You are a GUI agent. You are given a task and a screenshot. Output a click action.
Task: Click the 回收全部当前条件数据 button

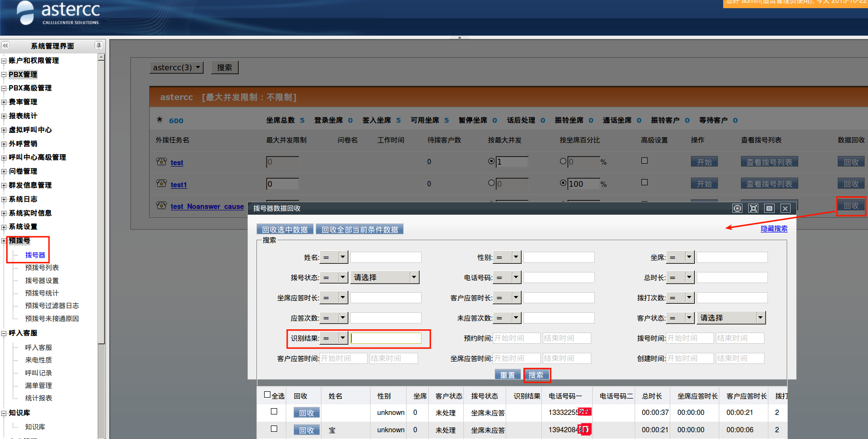pos(359,230)
